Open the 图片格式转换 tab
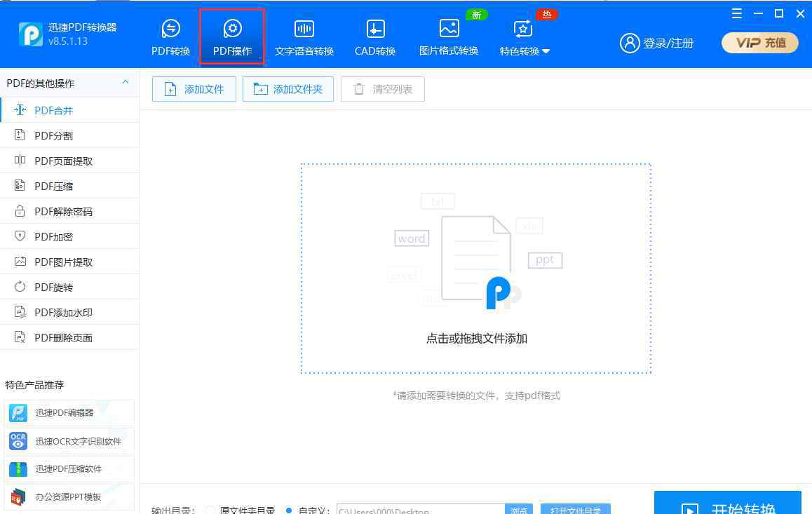This screenshot has width=812, height=514. click(449, 37)
